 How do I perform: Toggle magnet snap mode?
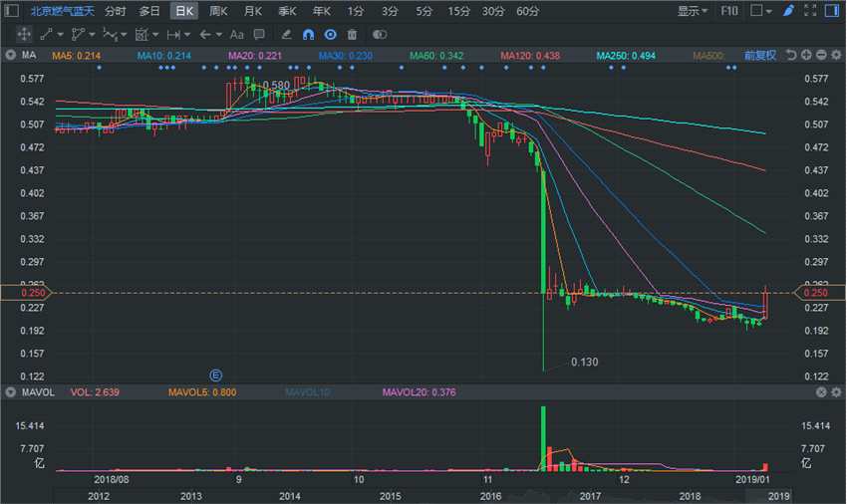click(308, 35)
